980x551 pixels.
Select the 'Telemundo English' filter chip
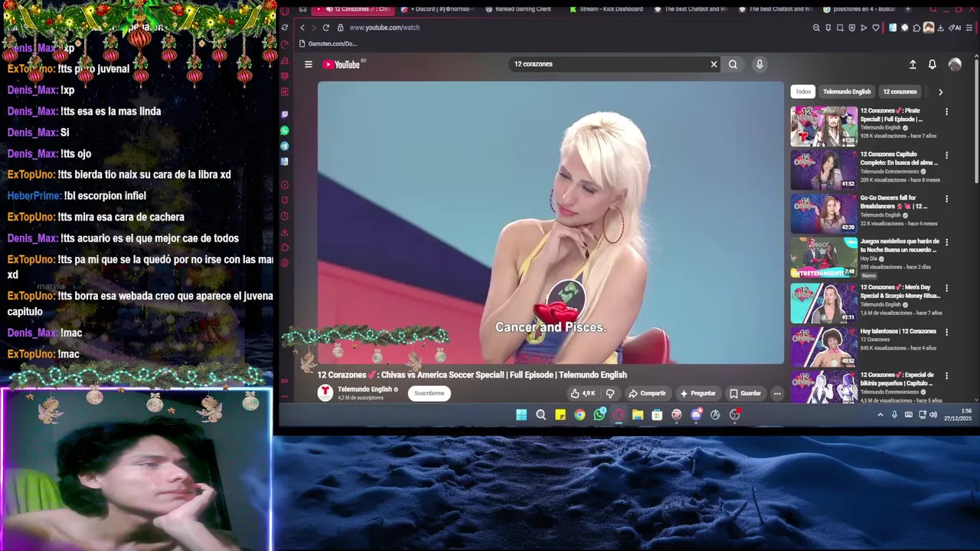click(x=847, y=92)
